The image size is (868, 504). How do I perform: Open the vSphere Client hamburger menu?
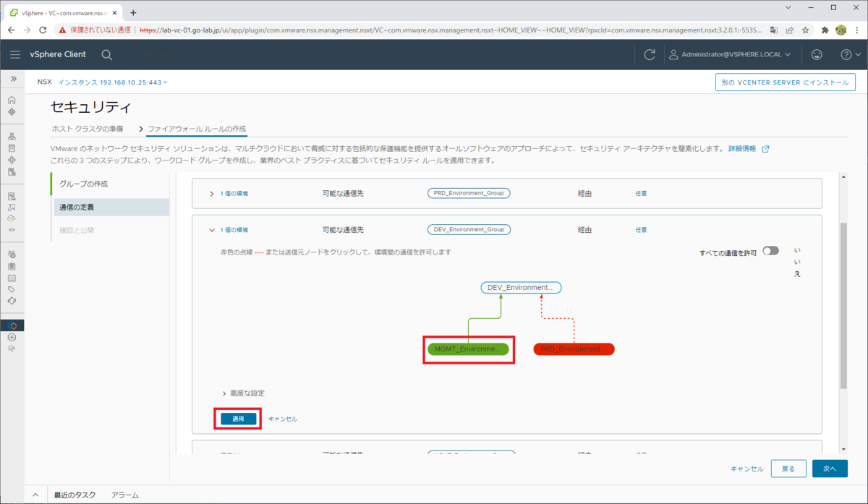tap(15, 54)
